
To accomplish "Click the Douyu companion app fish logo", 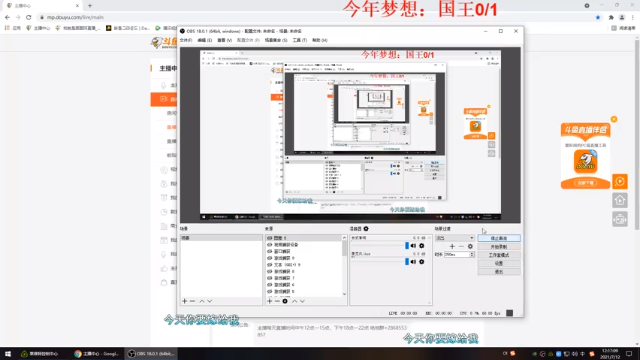I will click(586, 161).
